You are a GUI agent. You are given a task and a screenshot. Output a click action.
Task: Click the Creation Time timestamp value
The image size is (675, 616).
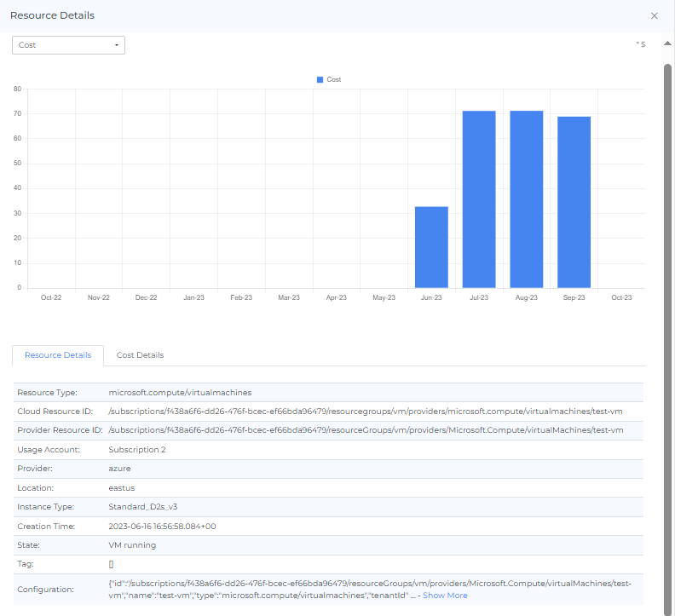(162, 527)
